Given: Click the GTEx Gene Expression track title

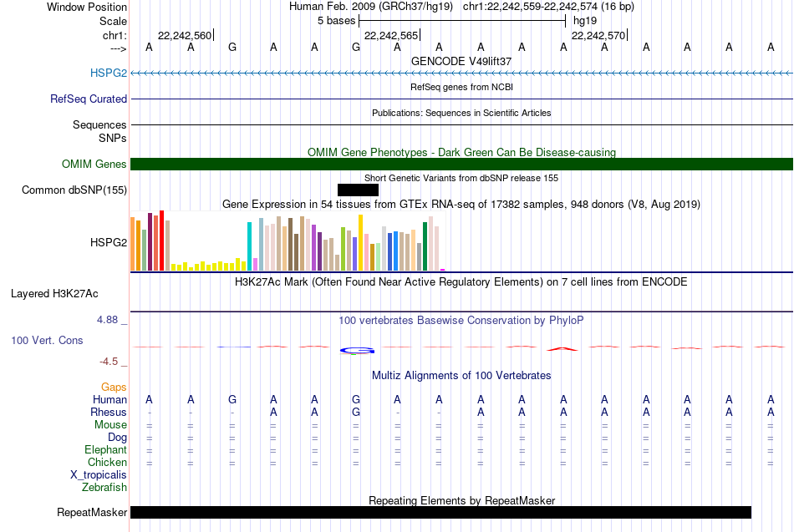Looking at the screenshot, I should click(461, 205).
